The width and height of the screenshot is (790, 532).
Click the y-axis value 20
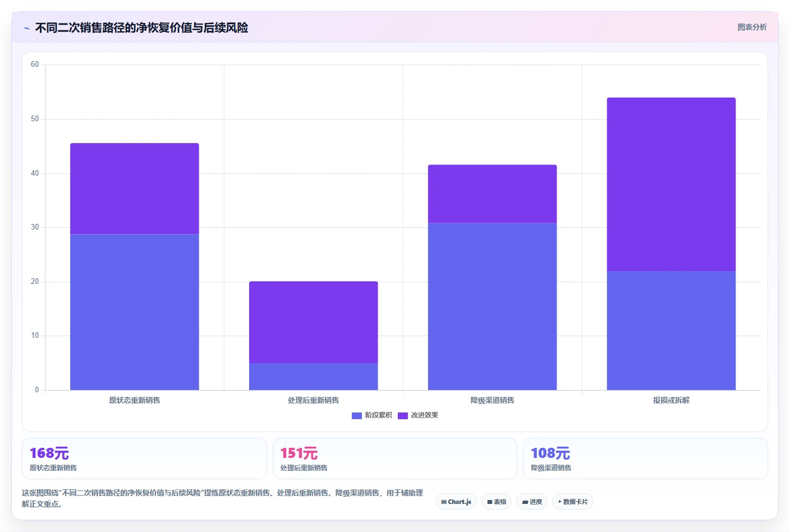35,282
